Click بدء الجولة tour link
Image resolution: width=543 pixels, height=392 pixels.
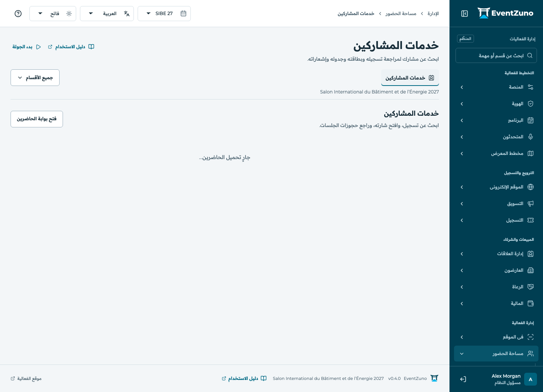[x=26, y=47]
